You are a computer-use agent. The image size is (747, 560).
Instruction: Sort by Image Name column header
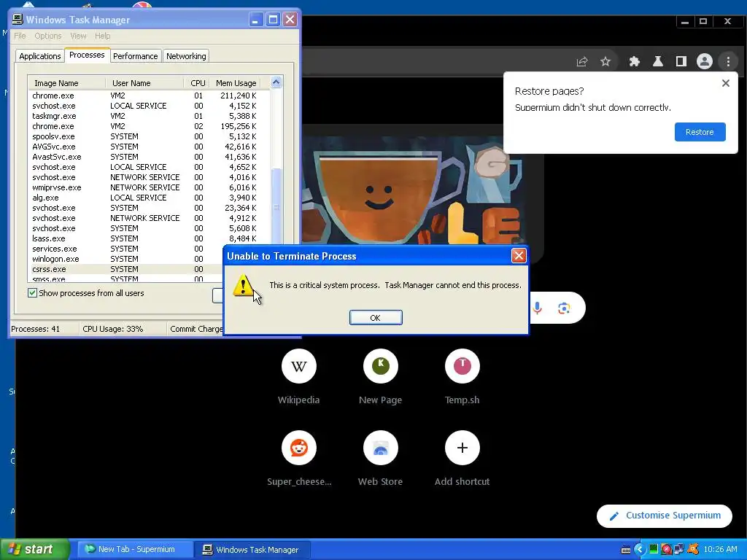66,83
